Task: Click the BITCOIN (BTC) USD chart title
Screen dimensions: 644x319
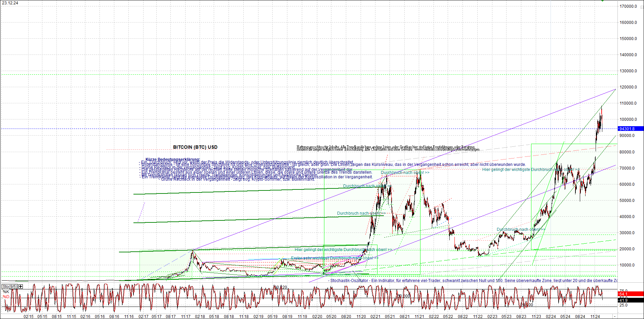Action: click(x=195, y=147)
